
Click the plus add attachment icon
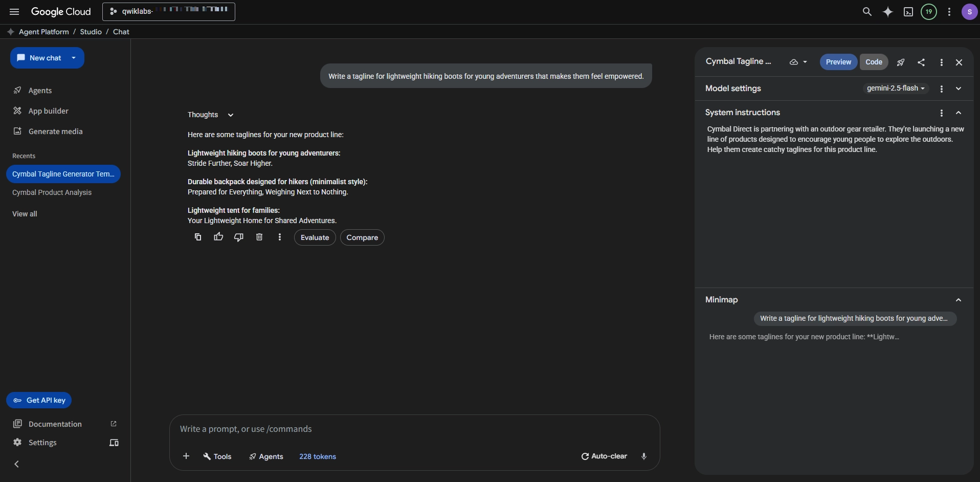[x=186, y=456]
